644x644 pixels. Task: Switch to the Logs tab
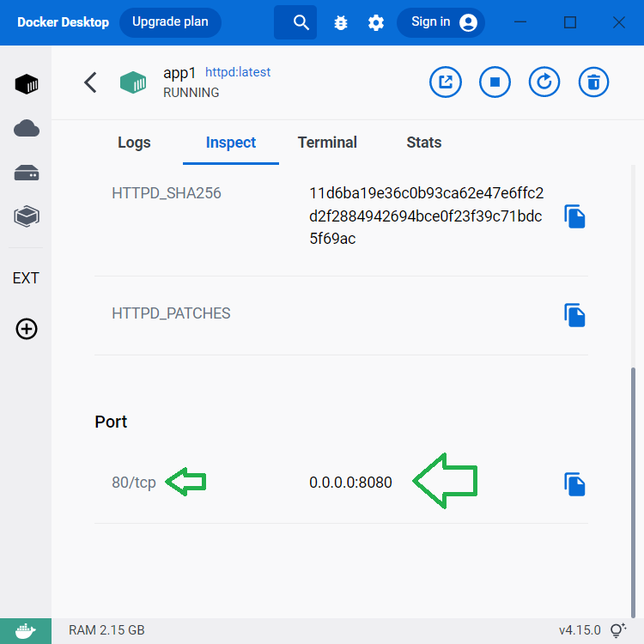(134, 143)
